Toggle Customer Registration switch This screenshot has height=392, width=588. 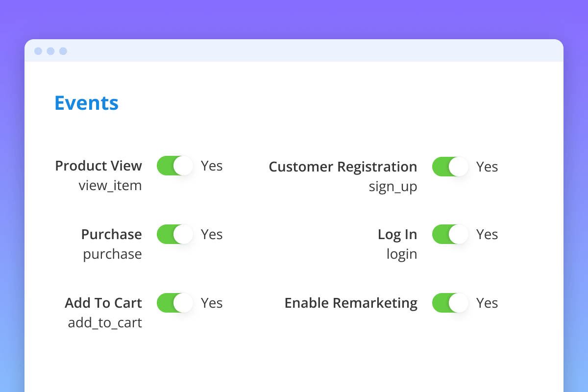pos(450,167)
